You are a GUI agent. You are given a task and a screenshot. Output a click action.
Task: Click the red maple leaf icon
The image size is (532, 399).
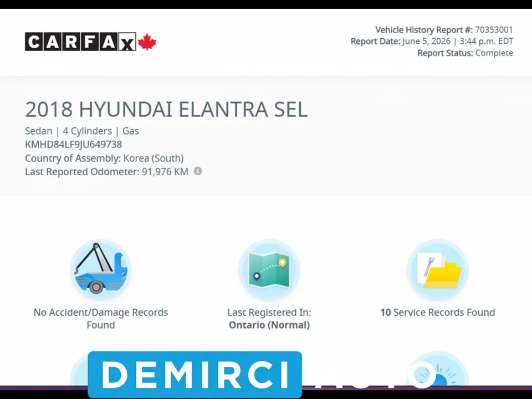pos(147,42)
